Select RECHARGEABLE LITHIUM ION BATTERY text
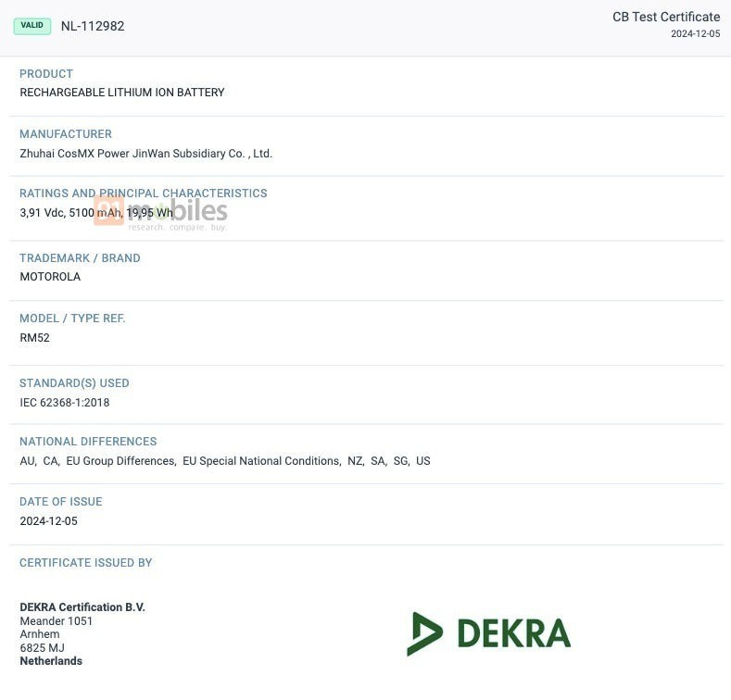 click(x=121, y=93)
